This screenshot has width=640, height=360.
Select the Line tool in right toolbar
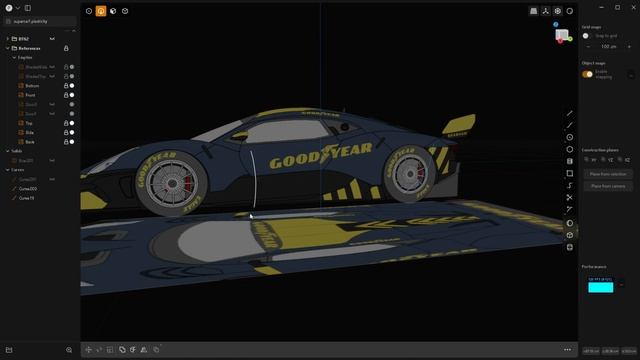570,113
